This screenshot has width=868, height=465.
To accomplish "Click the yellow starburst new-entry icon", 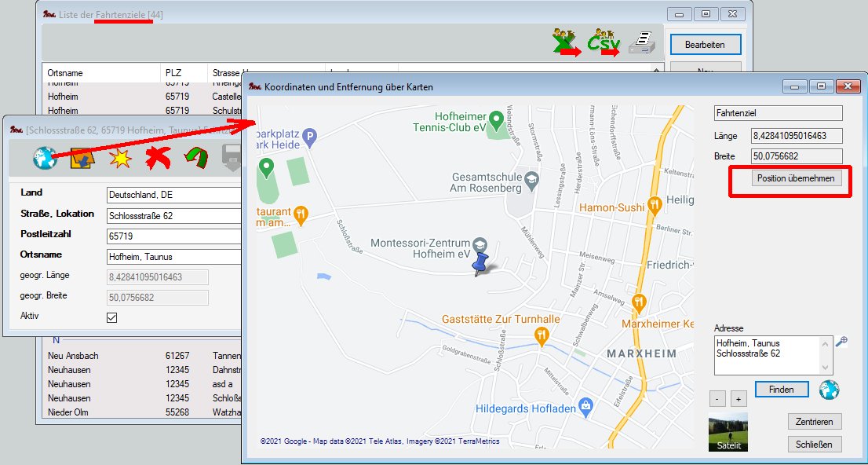I will coord(121,159).
